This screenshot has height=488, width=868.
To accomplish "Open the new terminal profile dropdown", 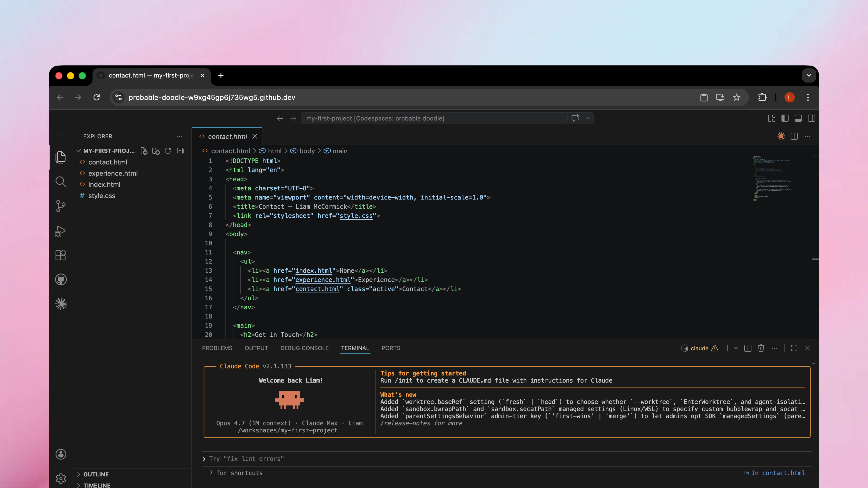I will pyautogui.click(x=736, y=348).
